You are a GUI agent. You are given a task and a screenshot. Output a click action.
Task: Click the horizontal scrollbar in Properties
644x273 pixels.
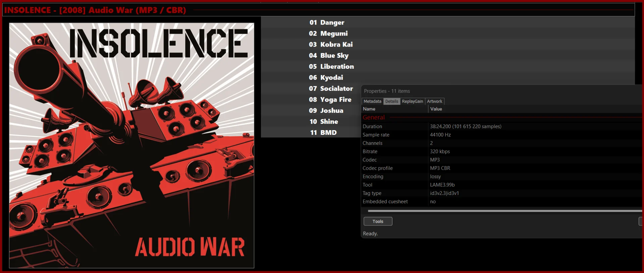505,211
